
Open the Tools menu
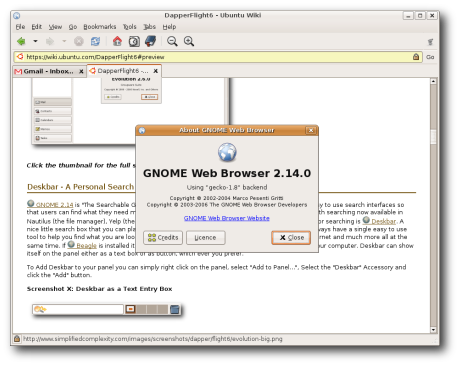tap(129, 27)
